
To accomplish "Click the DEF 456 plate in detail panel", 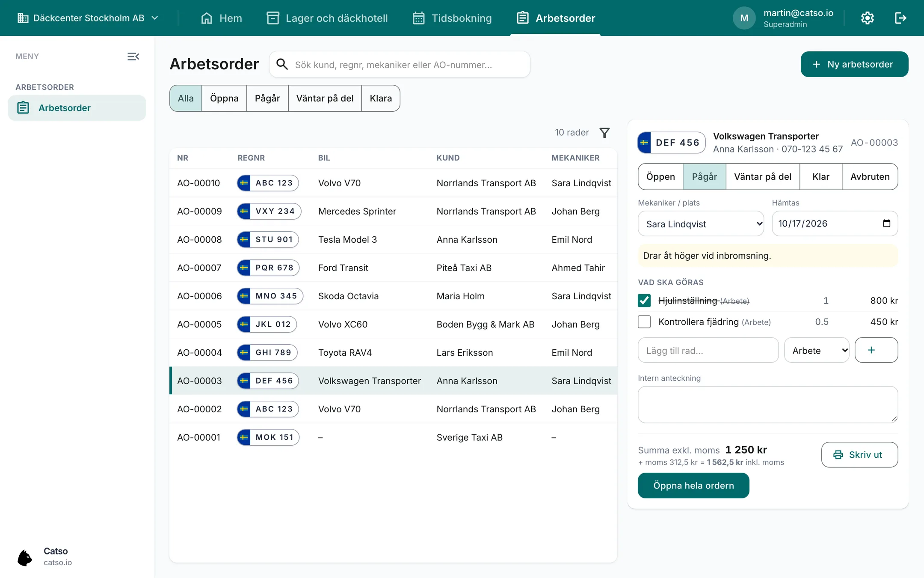I will point(671,143).
